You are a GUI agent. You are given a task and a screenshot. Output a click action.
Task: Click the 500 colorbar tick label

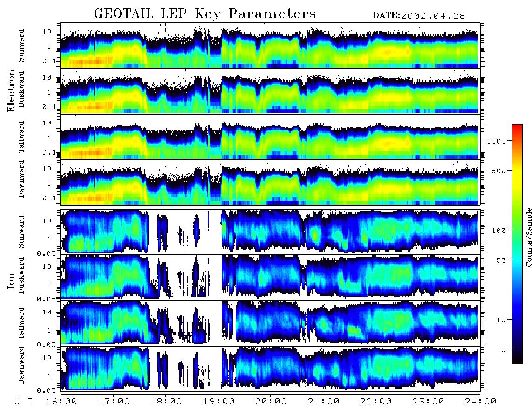pyautogui.click(x=499, y=171)
